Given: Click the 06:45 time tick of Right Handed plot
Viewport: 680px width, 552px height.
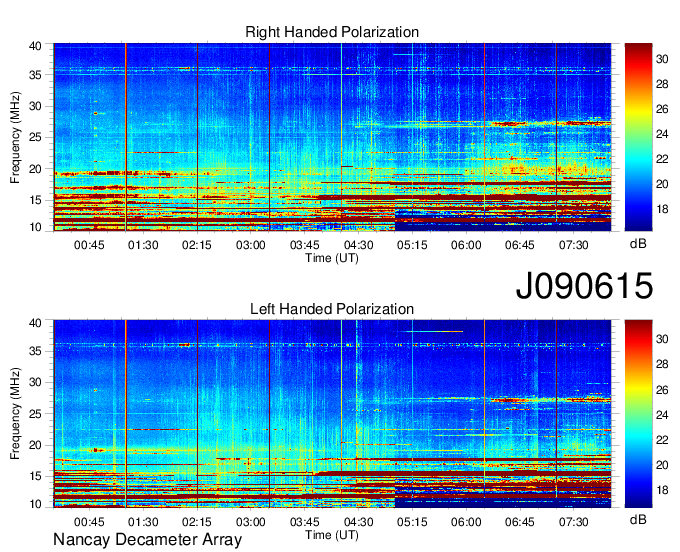Looking at the screenshot, I should pyautogui.click(x=520, y=245).
